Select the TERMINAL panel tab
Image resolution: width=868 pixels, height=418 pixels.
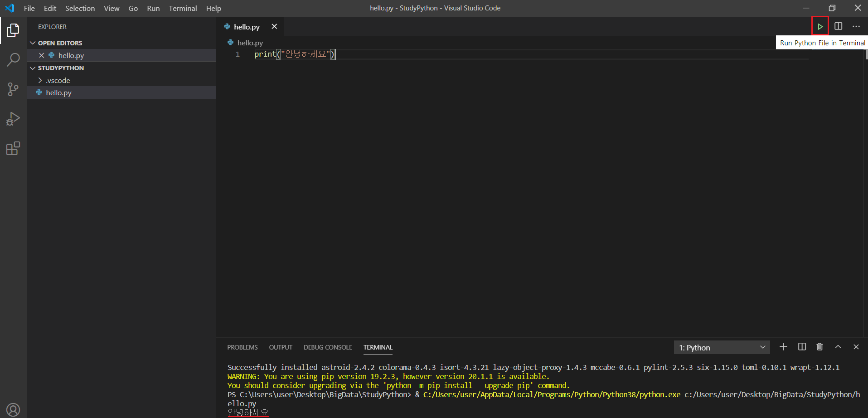[x=378, y=347]
